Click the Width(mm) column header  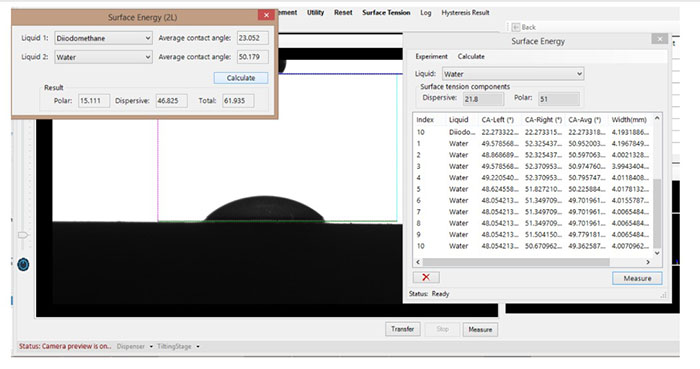pyautogui.click(x=629, y=120)
